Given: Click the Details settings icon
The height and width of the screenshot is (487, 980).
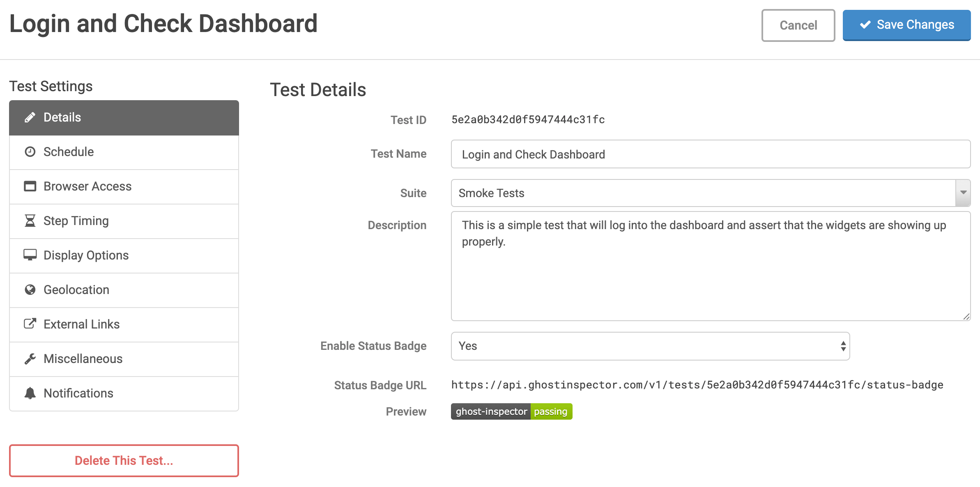Looking at the screenshot, I should (x=30, y=117).
